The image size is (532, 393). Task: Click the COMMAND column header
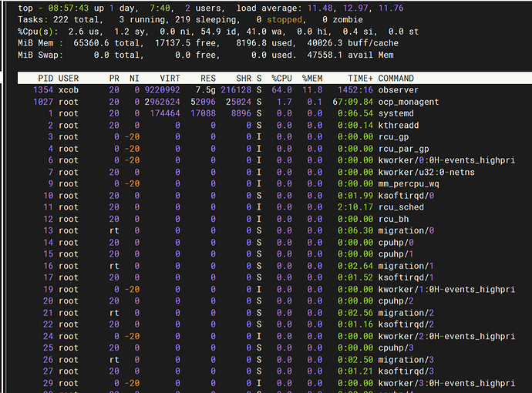(x=396, y=79)
